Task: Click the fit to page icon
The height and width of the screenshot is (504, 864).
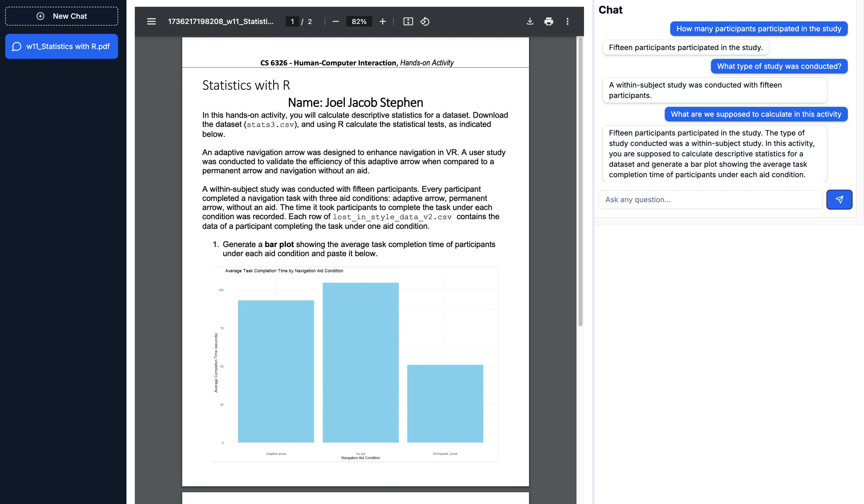Action: point(408,22)
